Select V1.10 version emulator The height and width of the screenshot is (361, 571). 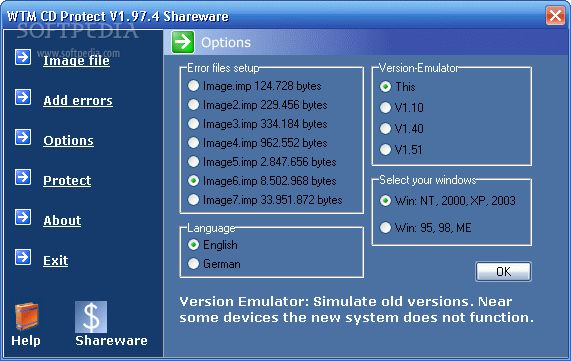pyautogui.click(x=402, y=107)
